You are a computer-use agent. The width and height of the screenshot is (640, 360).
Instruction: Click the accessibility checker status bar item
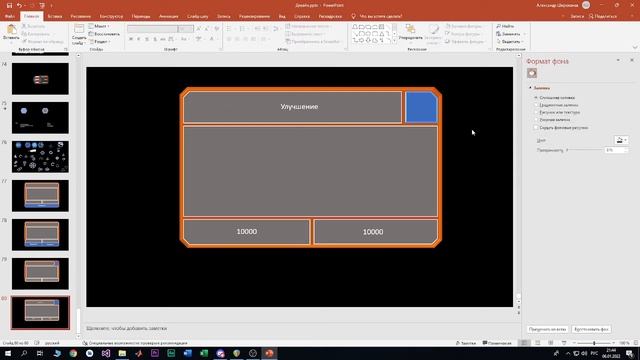(x=135, y=343)
